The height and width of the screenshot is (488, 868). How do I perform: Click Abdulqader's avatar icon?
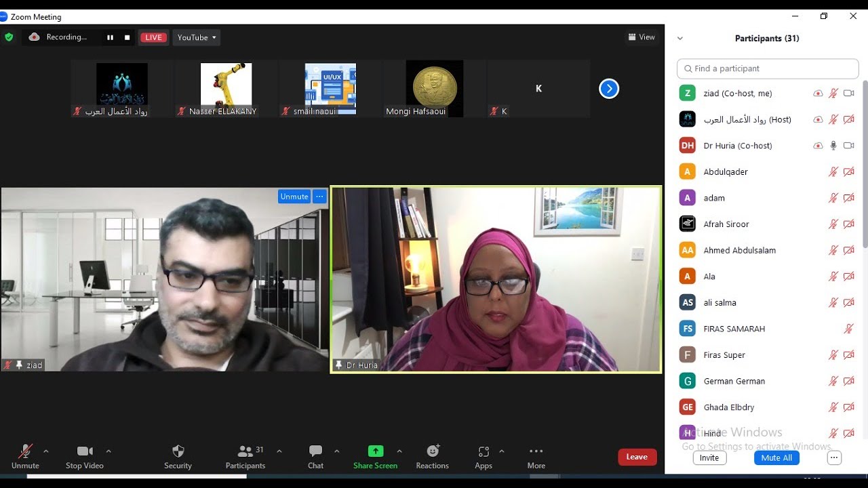point(688,171)
